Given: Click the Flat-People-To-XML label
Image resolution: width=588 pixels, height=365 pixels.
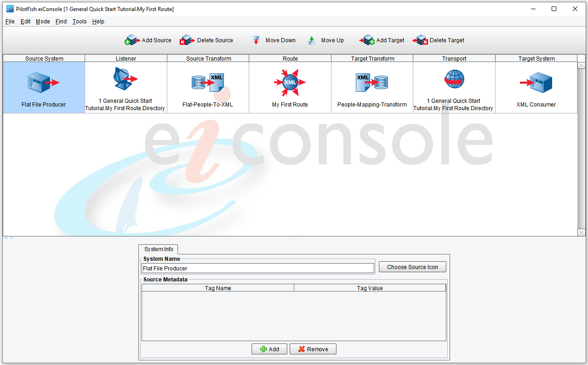Looking at the screenshot, I should pos(208,105).
